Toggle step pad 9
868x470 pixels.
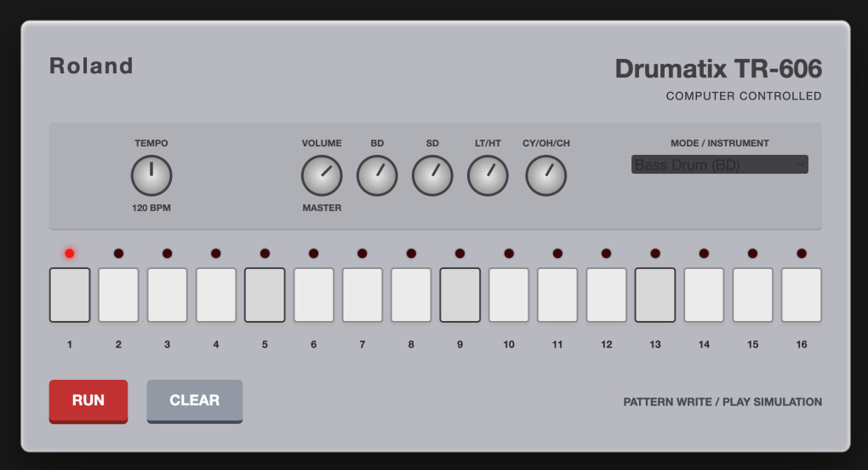click(x=460, y=295)
